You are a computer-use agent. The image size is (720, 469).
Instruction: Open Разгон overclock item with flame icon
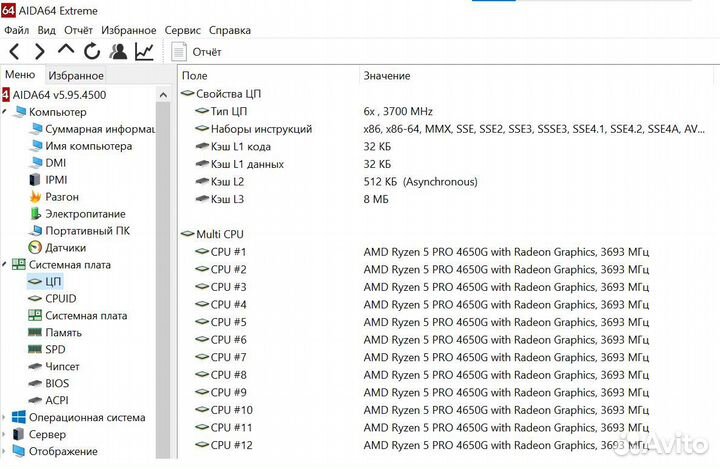[62, 197]
